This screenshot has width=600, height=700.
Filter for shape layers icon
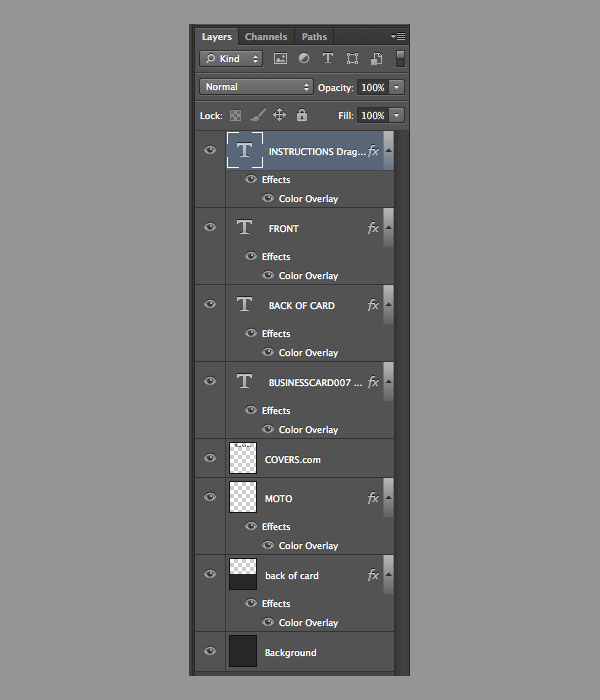coord(352,58)
